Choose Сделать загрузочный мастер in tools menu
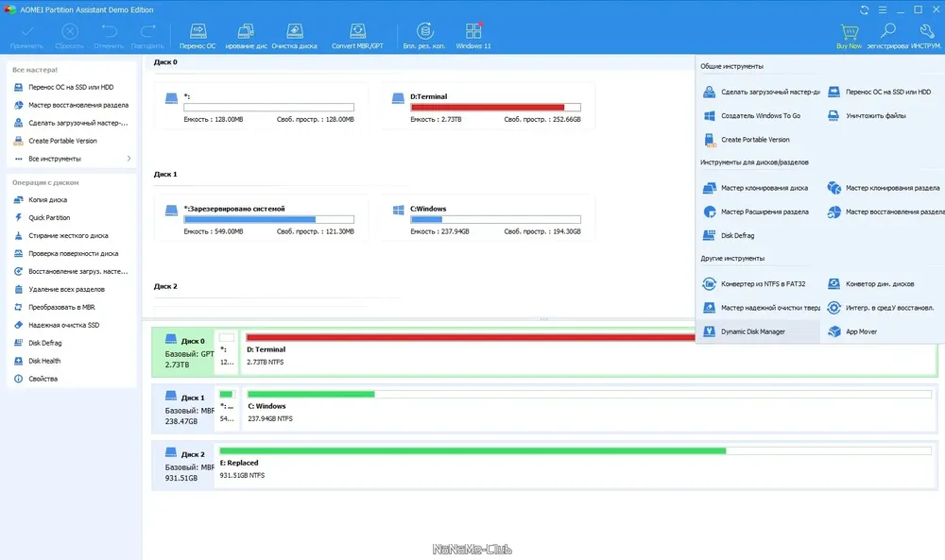The image size is (945, 560). pyautogui.click(x=760, y=93)
